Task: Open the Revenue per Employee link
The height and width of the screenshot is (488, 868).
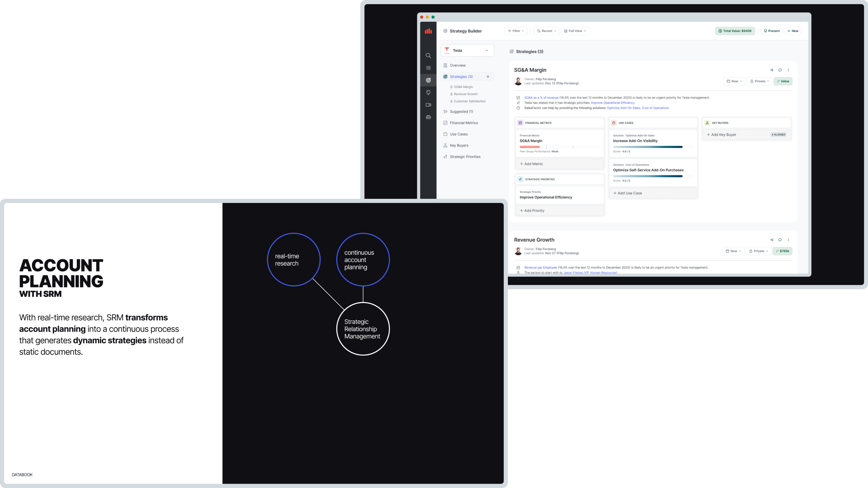Action: [540, 267]
